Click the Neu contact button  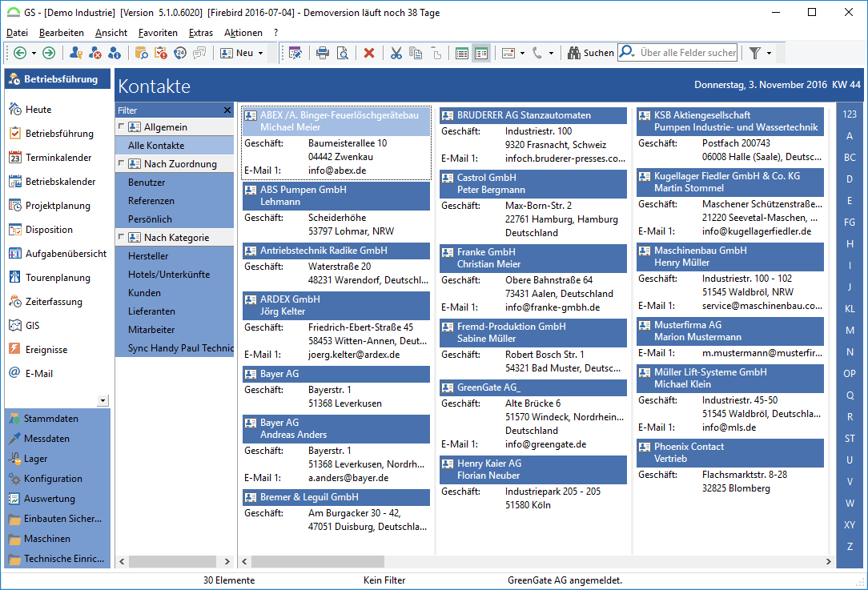point(236,53)
